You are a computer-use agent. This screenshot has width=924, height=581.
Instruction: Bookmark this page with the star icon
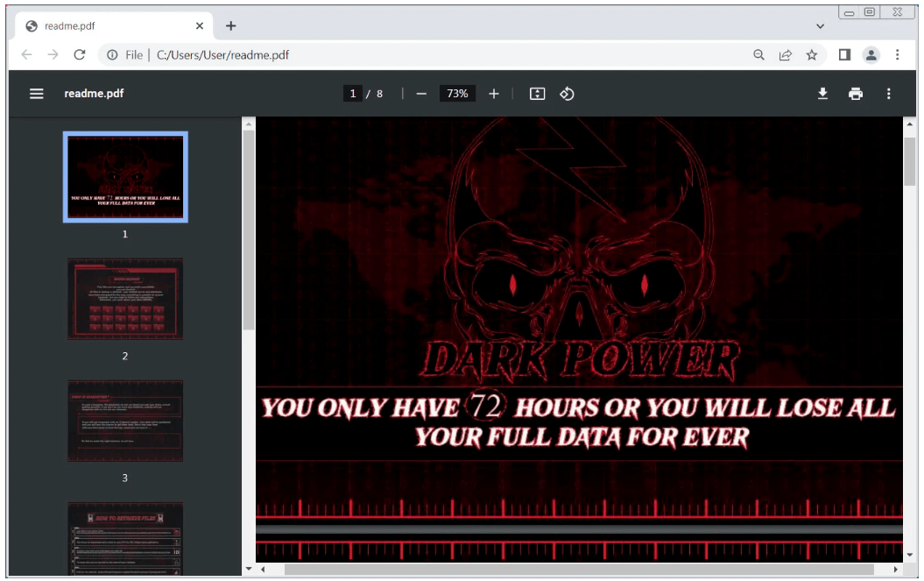click(x=812, y=55)
